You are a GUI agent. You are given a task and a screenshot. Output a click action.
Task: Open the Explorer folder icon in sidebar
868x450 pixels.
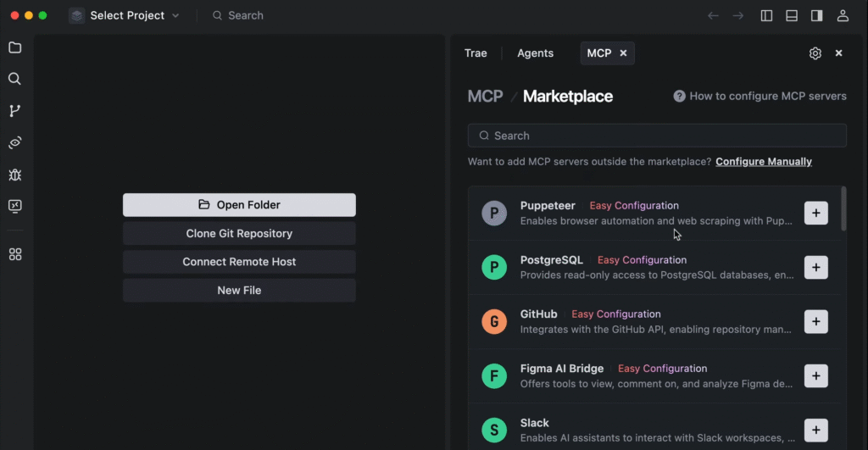click(15, 47)
